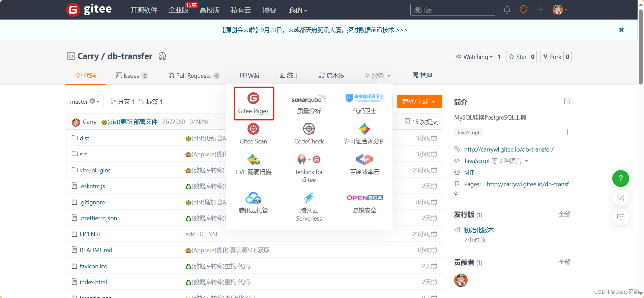Image resolution: width=644 pixels, height=298 pixels.
Task: Click the floating edit feedback icon
Action: coord(621,198)
